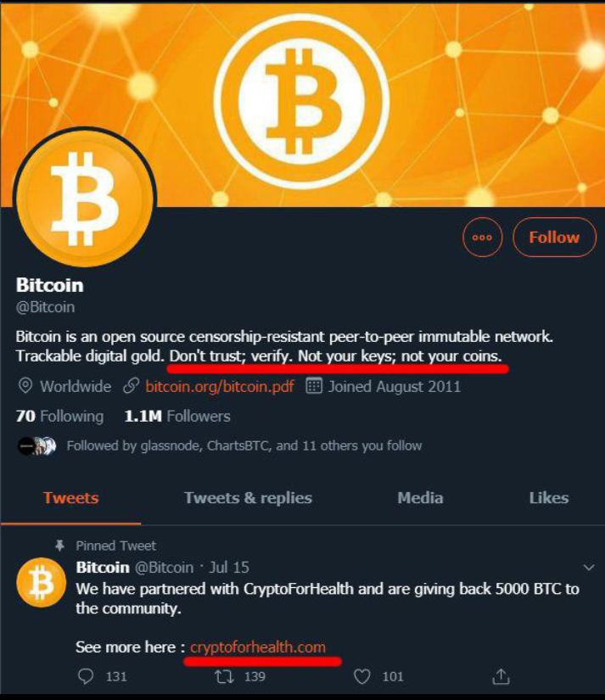View the 70 Following list
This screenshot has width=605, height=700.
(60, 416)
